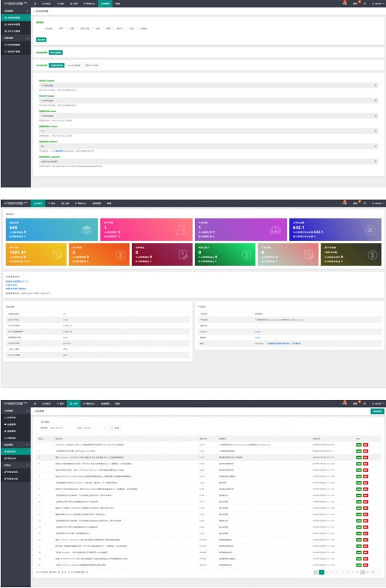This screenshot has width=386, height=588.
Task: Open the 1401.91 balance card
Action: [x=36, y=255]
